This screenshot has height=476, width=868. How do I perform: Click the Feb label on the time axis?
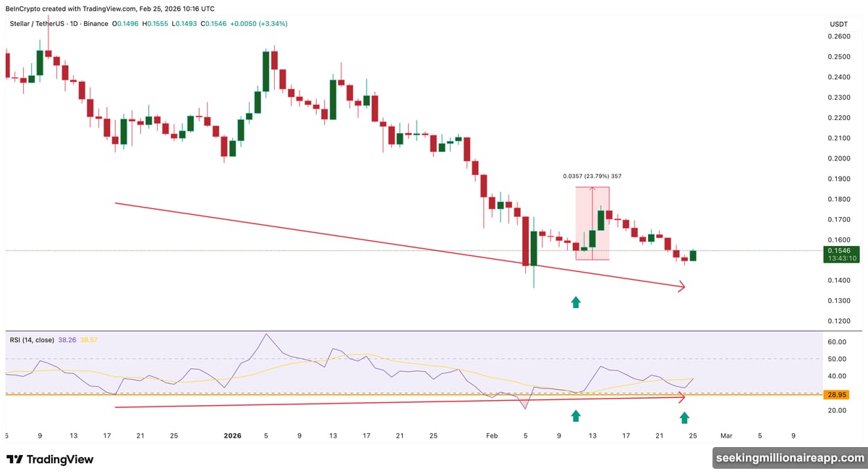tap(492, 436)
